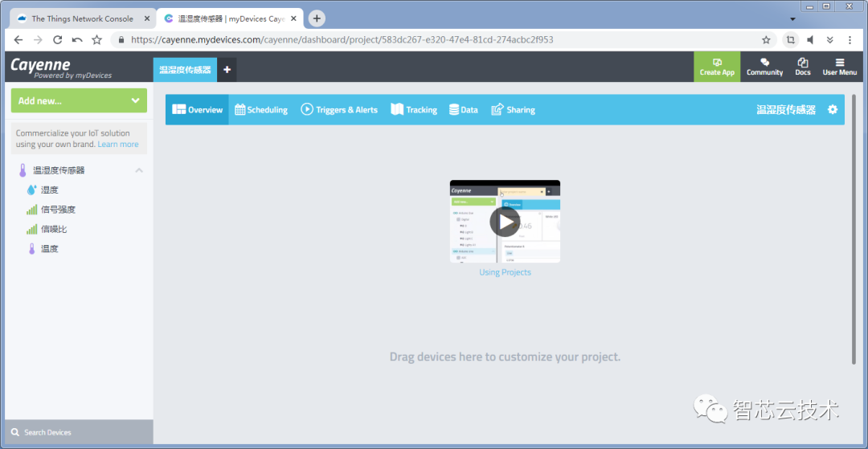Select the 温湿度传感器 project tab

pos(185,70)
